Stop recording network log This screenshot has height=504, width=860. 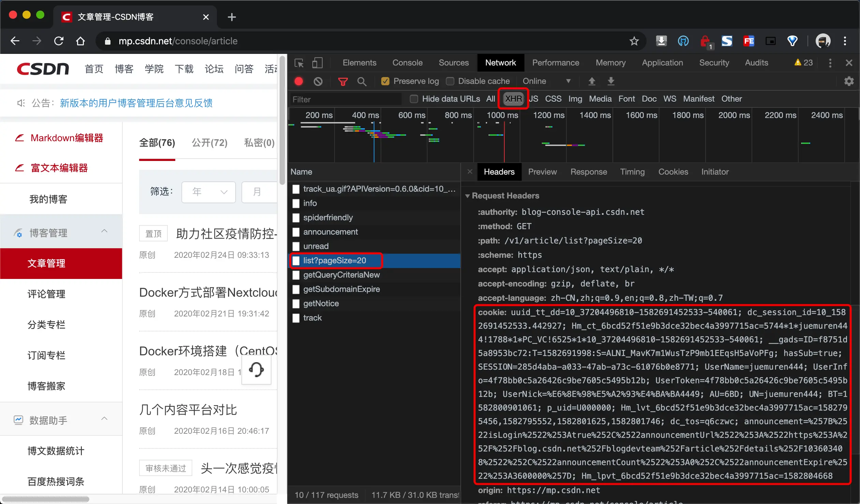point(299,81)
